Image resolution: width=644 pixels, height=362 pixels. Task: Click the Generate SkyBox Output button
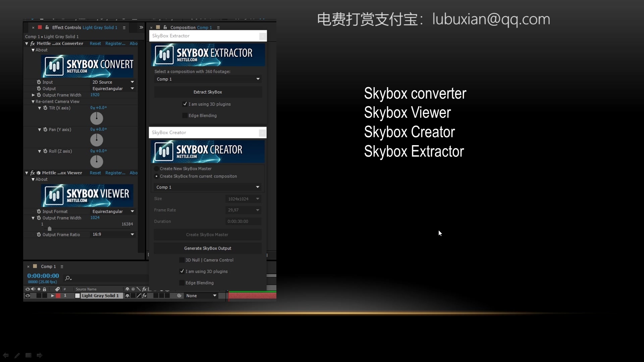(208, 248)
